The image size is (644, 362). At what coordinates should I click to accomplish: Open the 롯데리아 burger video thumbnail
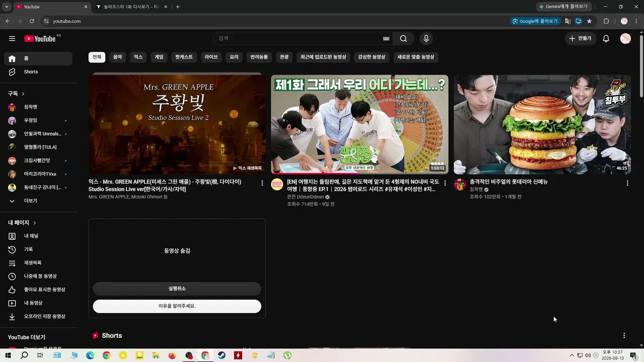[542, 124]
